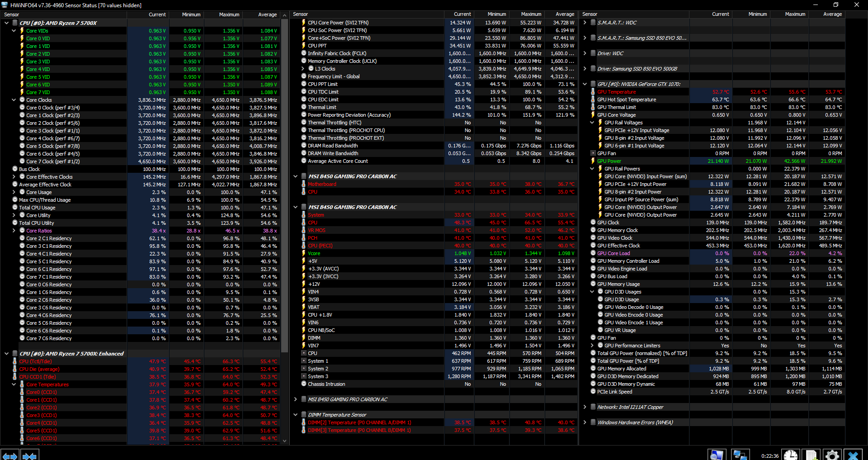
Task: Click the left panel vertical scrollbar thumb
Action: pyautogui.click(x=285, y=185)
